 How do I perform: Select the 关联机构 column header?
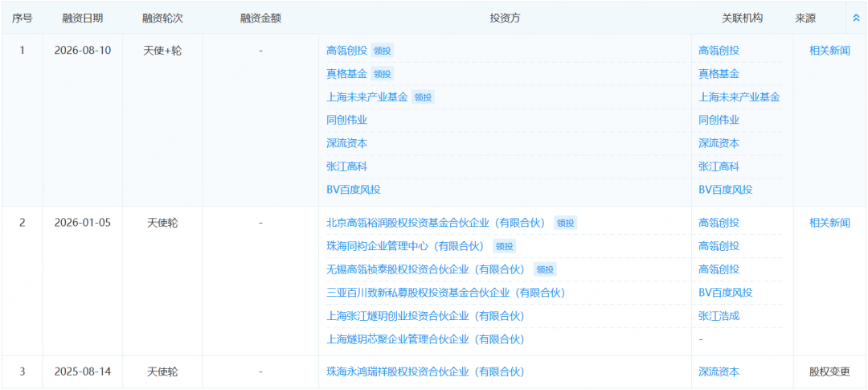[x=743, y=18]
